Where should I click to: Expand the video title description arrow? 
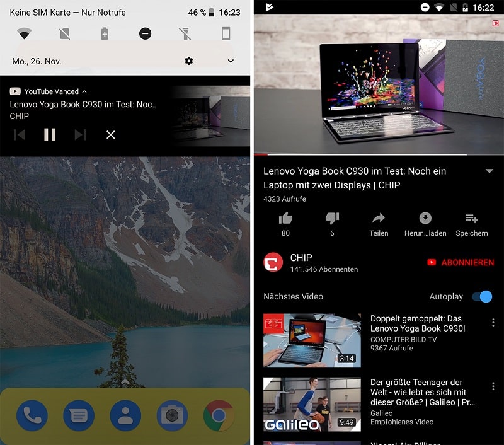(x=490, y=171)
